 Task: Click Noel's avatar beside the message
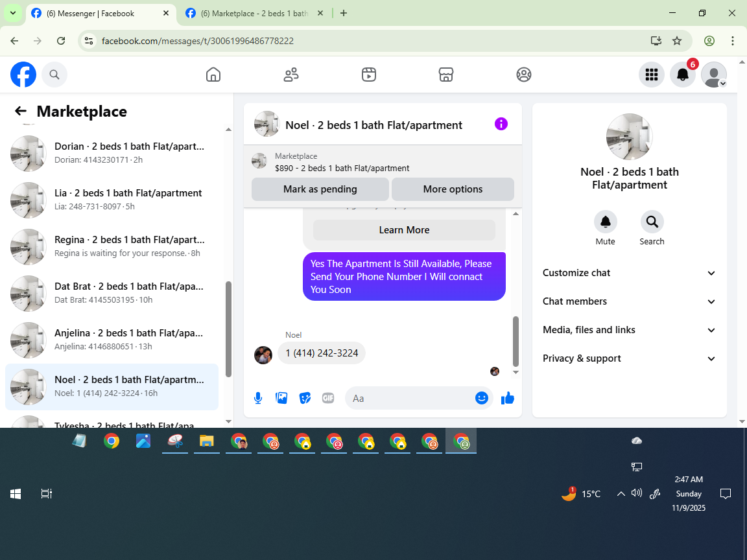263,355
